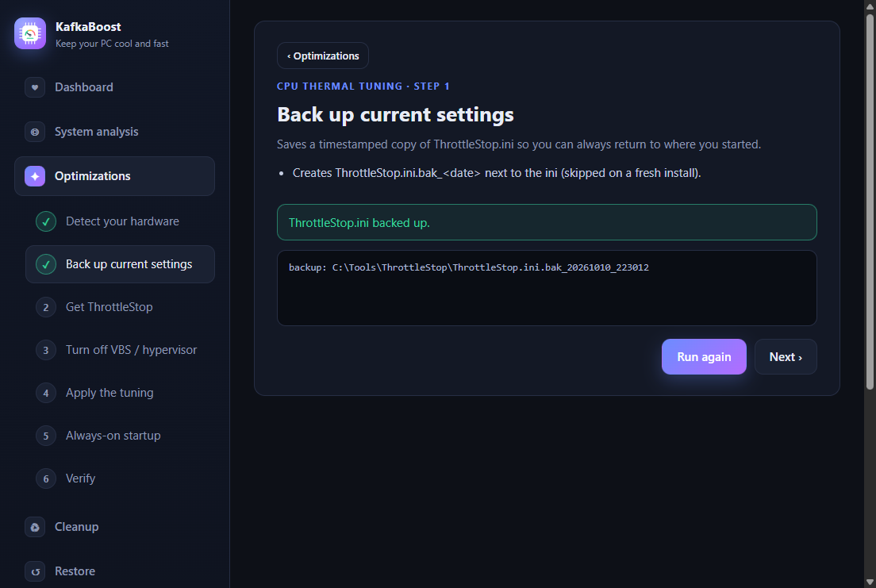This screenshot has width=876, height=588.
Task: Click the Next button
Action: click(786, 356)
